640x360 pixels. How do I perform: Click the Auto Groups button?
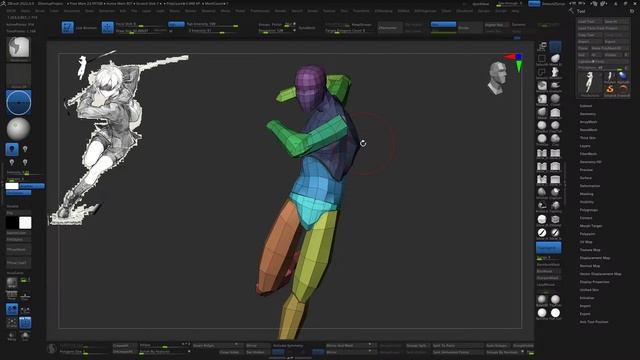[497, 345]
